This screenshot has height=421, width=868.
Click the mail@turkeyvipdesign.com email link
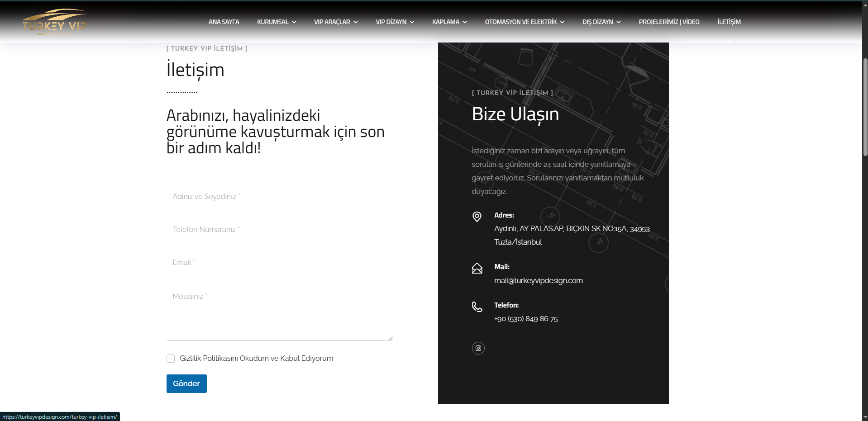538,280
